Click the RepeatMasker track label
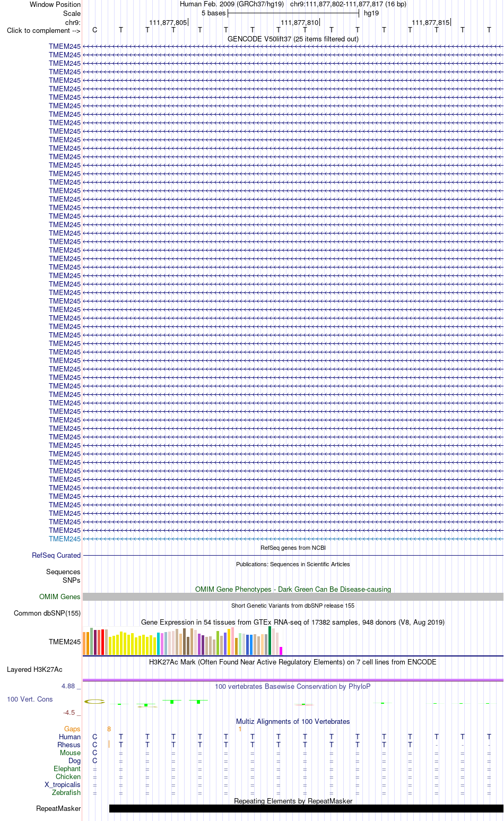The width and height of the screenshot is (504, 821). [58, 808]
